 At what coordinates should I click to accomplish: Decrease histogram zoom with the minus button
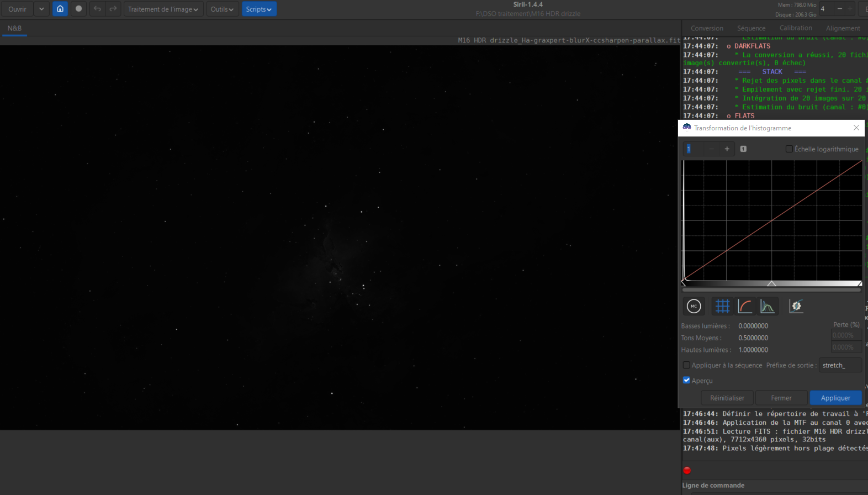click(712, 149)
